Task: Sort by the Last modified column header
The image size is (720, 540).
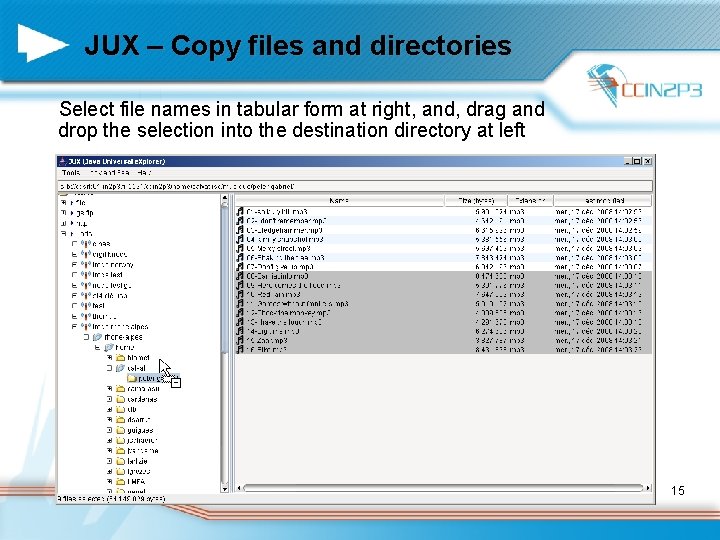Action: point(603,201)
